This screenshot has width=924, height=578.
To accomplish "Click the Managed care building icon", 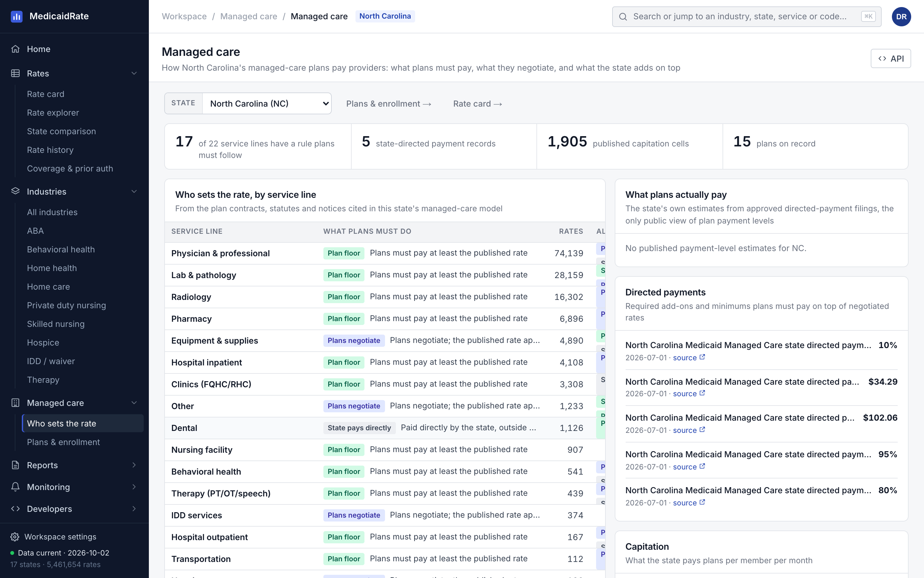I will 15,403.
